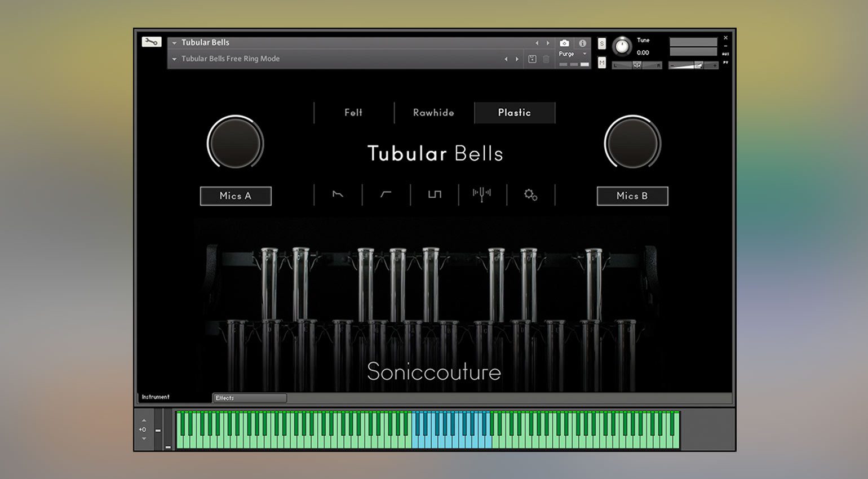
Task: Click the +0 octave offset value
Action: 143,429
